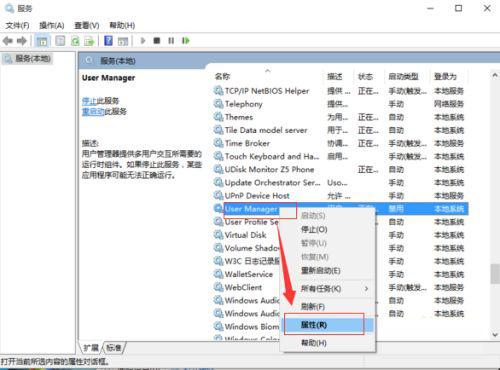The height and width of the screenshot is (370, 500).
Task: Click the Forward arrow toolbar icon
Action: [22, 41]
